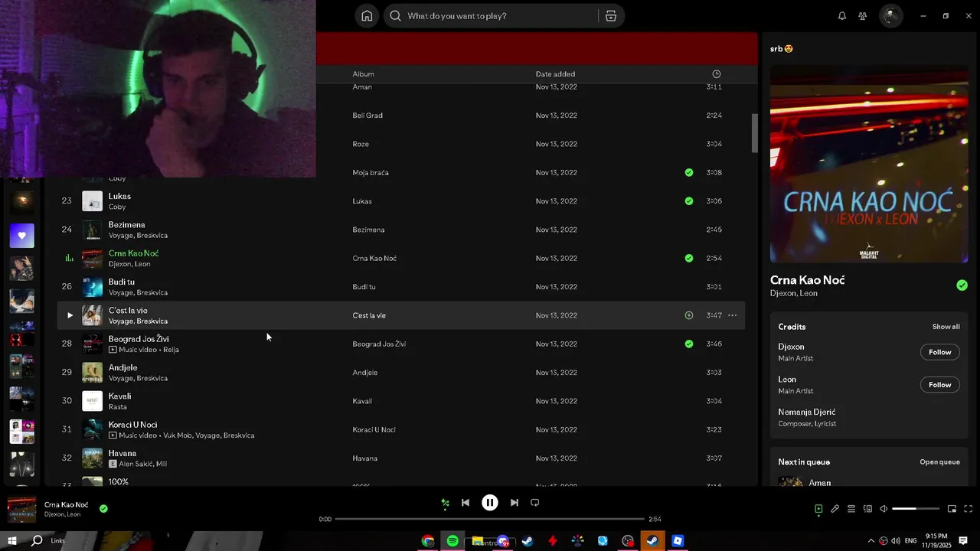Open more options for C'est la vie
Viewport: 980px width, 551px height.
tap(733, 315)
